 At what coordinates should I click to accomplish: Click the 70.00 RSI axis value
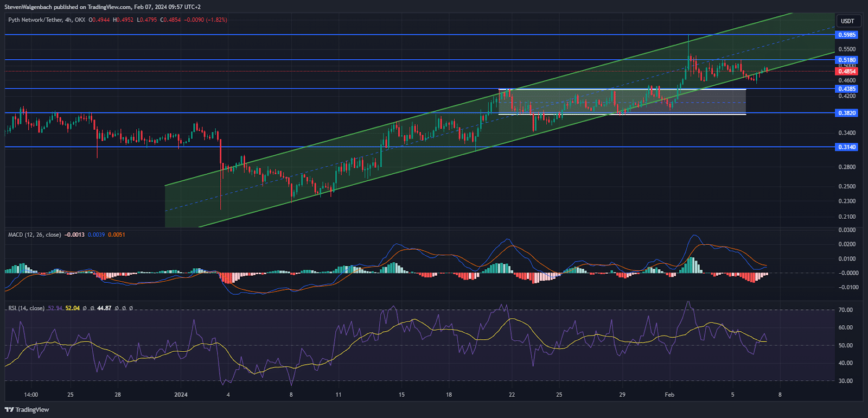(x=845, y=311)
